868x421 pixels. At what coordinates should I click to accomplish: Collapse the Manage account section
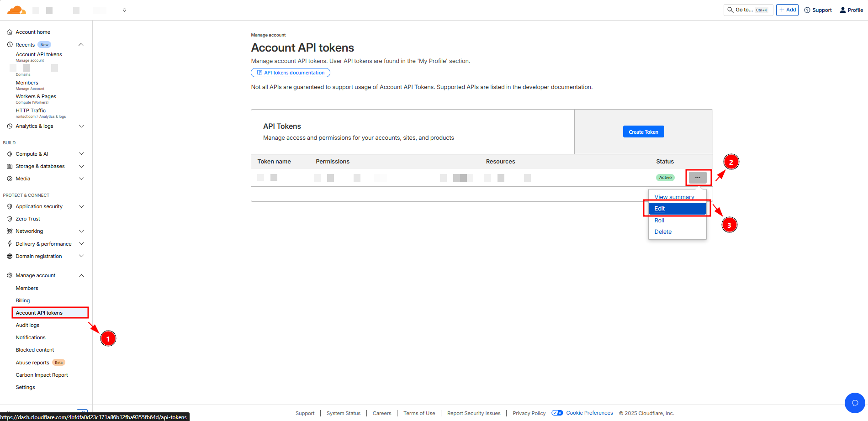81,275
